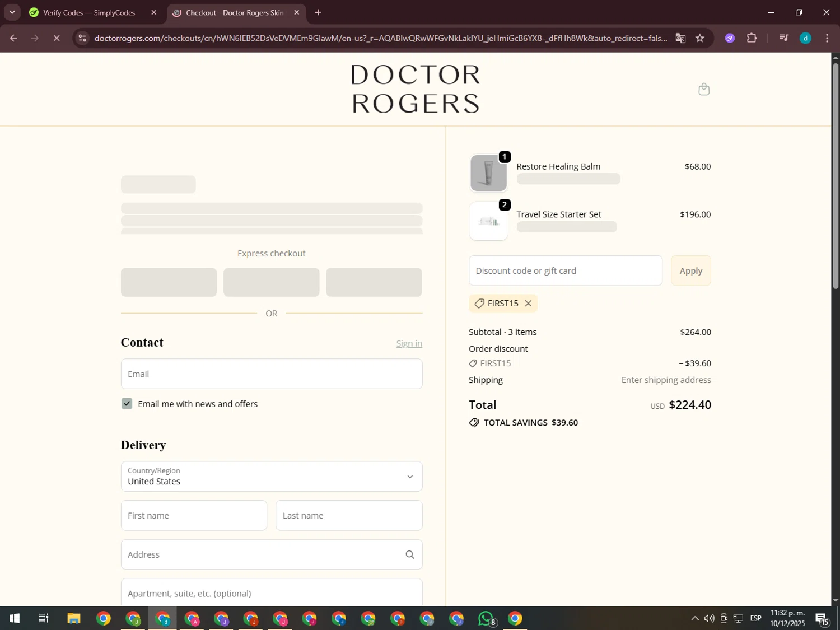The image size is (840, 630).
Task: Open Windows Start menu
Action: [15, 618]
